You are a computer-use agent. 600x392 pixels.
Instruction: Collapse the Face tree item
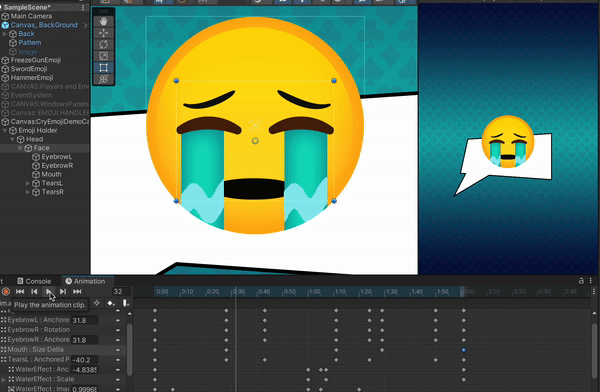[20, 148]
